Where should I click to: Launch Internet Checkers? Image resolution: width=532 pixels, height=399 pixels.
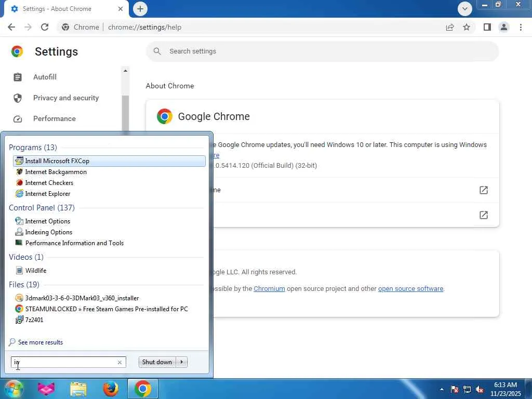point(109,183)
